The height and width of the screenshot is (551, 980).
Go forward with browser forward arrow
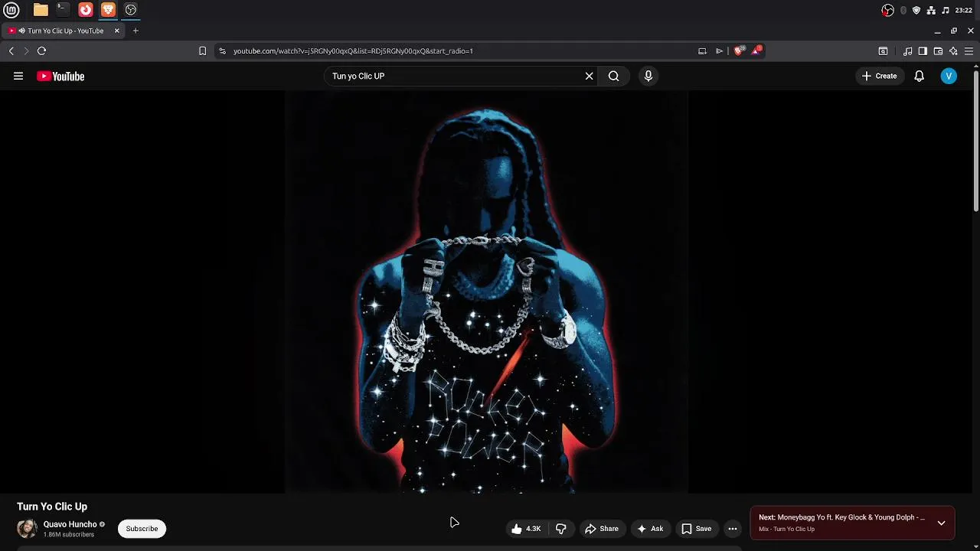tap(26, 51)
